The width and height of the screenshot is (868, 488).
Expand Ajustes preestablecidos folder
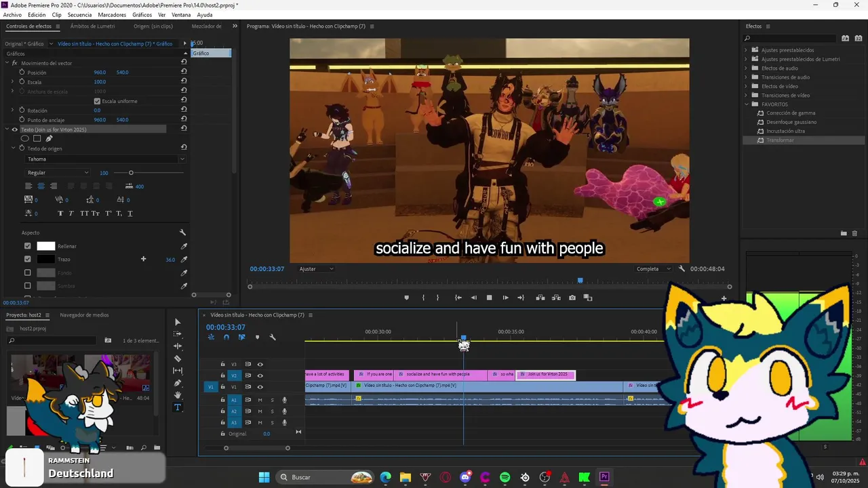click(x=746, y=50)
